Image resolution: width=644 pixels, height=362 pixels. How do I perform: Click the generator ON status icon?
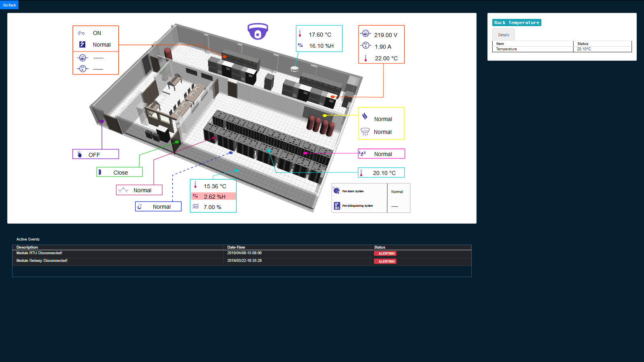click(81, 33)
